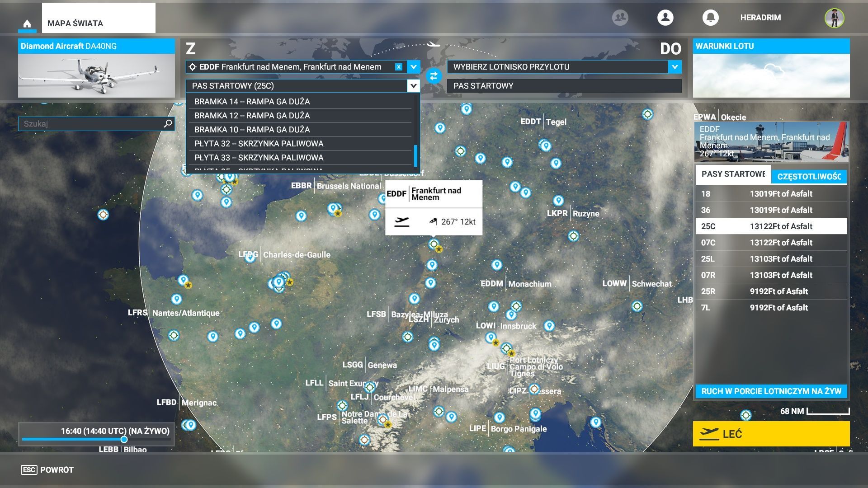This screenshot has height=488, width=868.
Task: Select the LFLL Saint Exupery map label
Action: coord(342,383)
